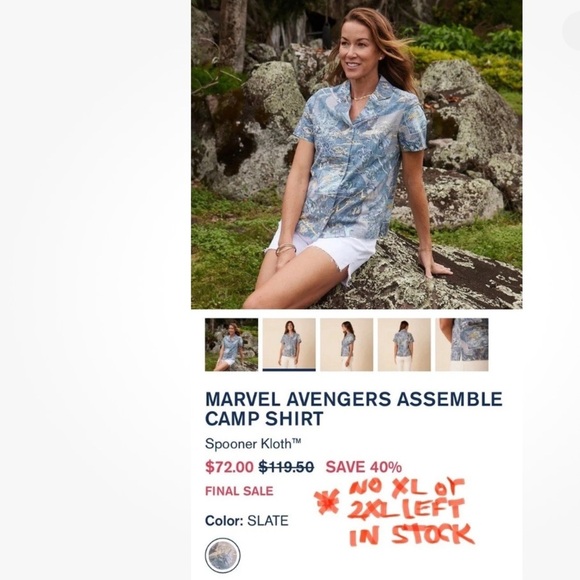This screenshot has width=580, height=580.
Task: Click the Marvel Avengers Assemble Camp Shirt title
Action: tap(354, 409)
